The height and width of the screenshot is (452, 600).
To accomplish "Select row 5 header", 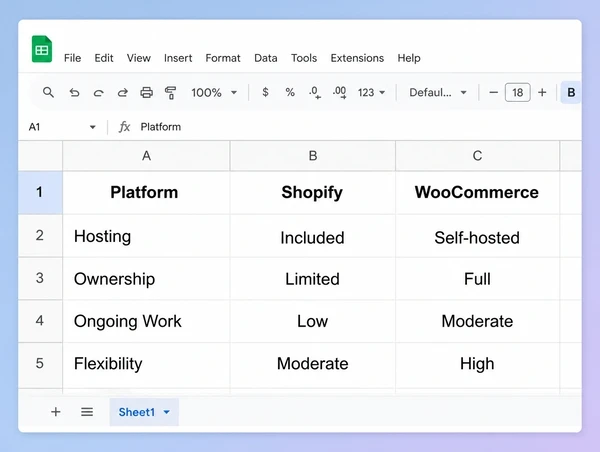I will 40,364.
